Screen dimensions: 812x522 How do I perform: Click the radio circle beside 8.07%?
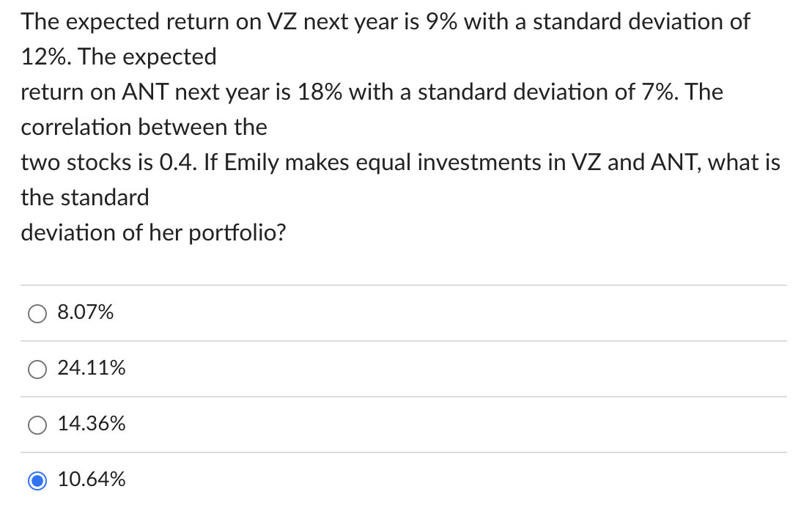click(37, 313)
